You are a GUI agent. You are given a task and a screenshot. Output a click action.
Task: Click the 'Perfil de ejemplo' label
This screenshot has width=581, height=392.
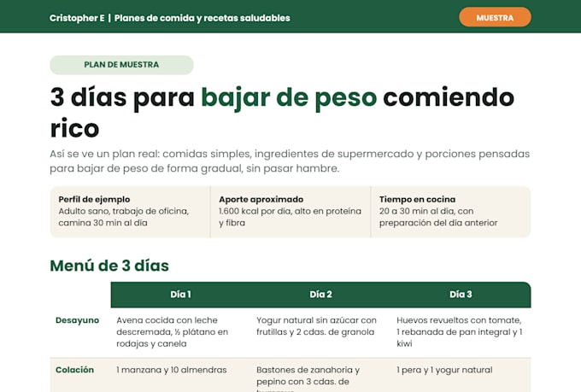click(94, 199)
